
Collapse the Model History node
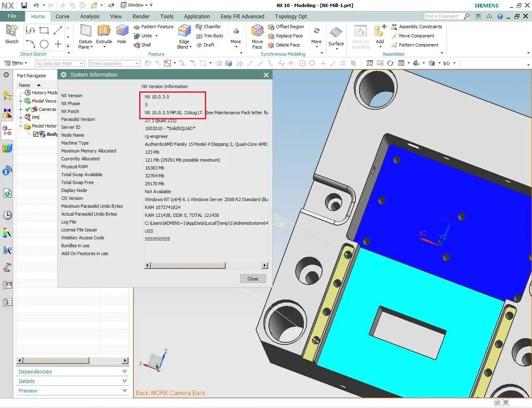tap(21, 126)
